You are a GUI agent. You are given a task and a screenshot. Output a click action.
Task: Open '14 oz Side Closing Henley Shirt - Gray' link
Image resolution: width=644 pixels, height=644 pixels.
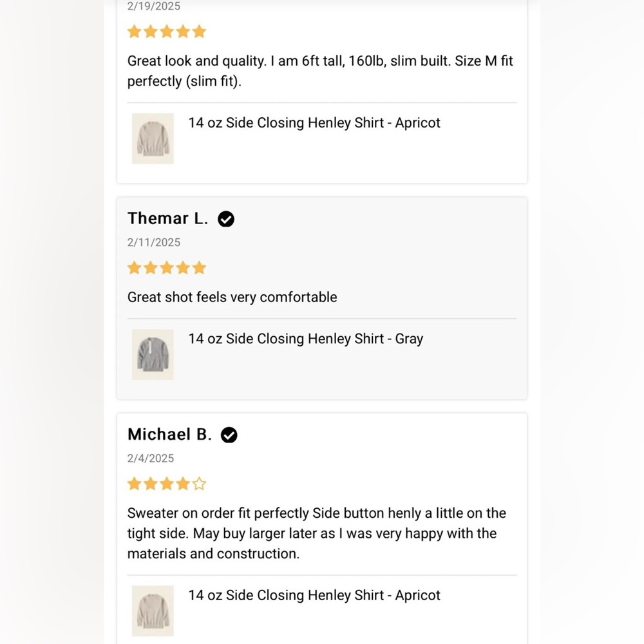(x=305, y=339)
